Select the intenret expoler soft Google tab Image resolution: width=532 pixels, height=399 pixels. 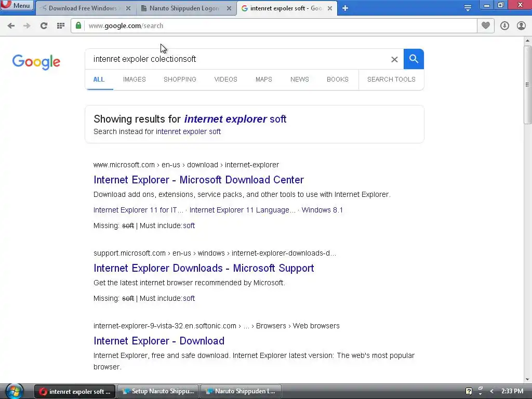pos(286,8)
